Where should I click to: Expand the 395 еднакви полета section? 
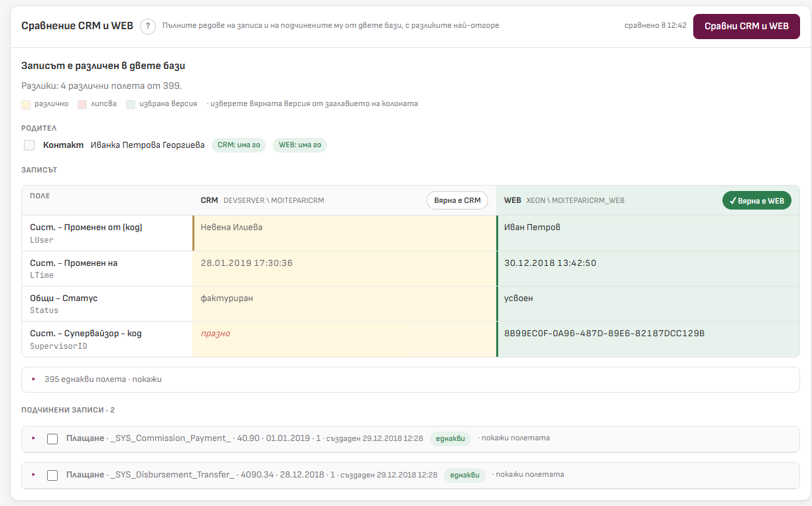pos(411,379)
